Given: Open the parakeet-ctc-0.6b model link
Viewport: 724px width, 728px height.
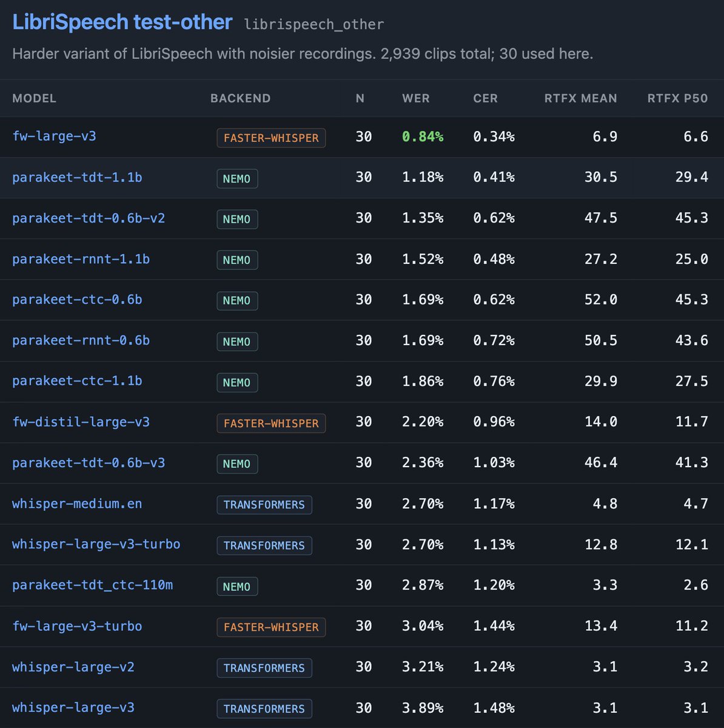Looking at the screenshot, I should coord(77,300).
